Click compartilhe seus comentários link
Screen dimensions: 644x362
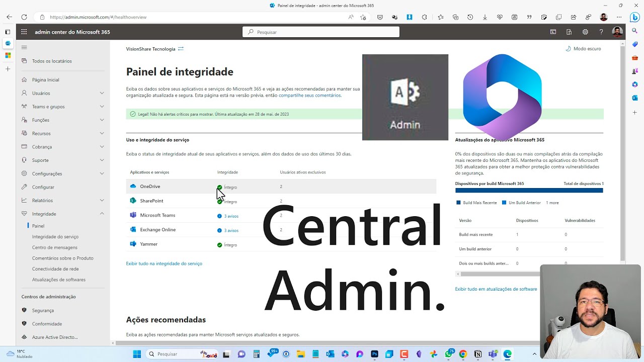point(309,95)
